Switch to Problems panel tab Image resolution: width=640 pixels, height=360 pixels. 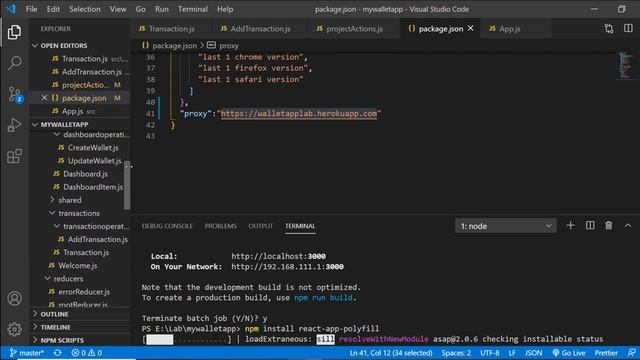point(220,226)
